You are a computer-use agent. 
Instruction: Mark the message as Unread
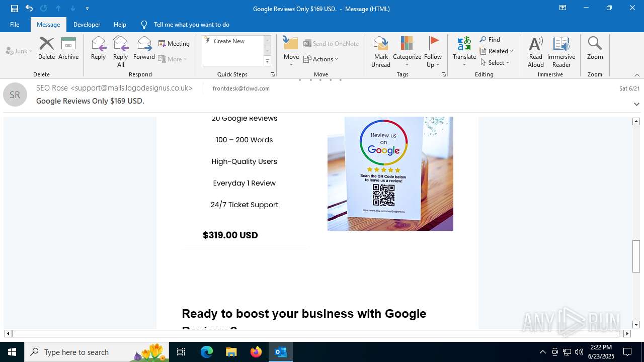[x=381, y=52]
